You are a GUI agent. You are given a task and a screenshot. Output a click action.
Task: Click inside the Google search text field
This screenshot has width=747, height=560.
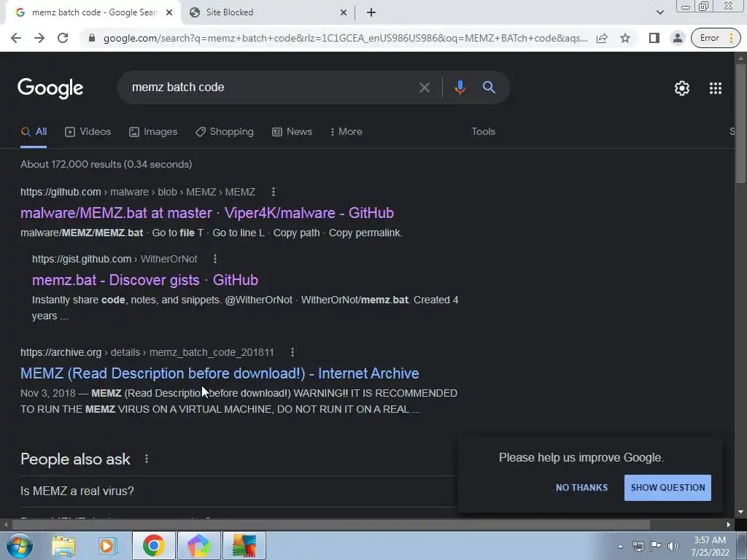pos(271,87)
